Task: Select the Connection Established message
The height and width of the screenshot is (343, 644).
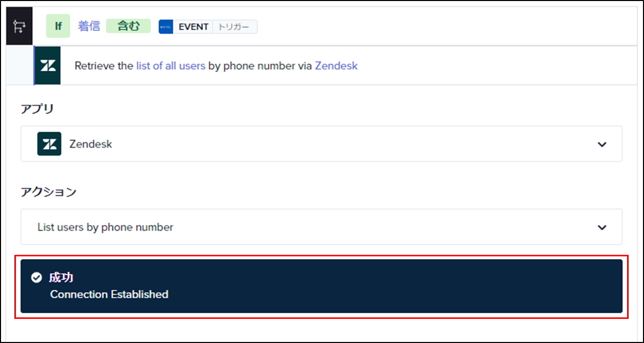Action: (109, 294)
